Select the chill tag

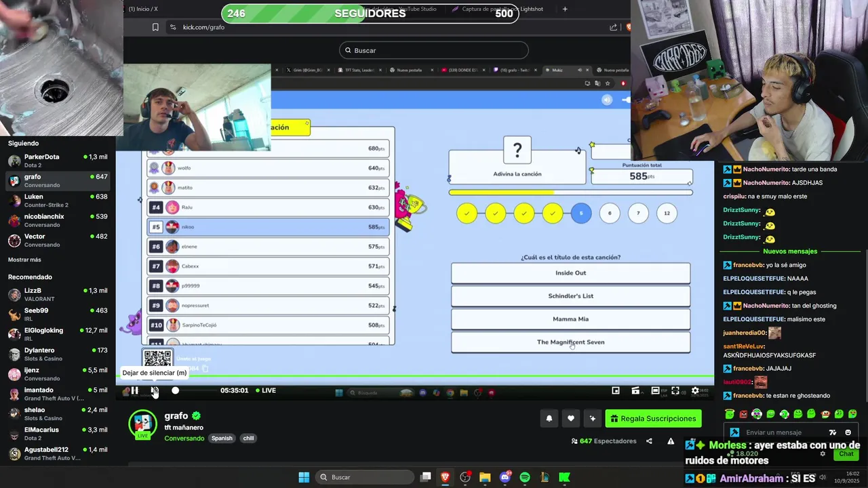(248, 439)
